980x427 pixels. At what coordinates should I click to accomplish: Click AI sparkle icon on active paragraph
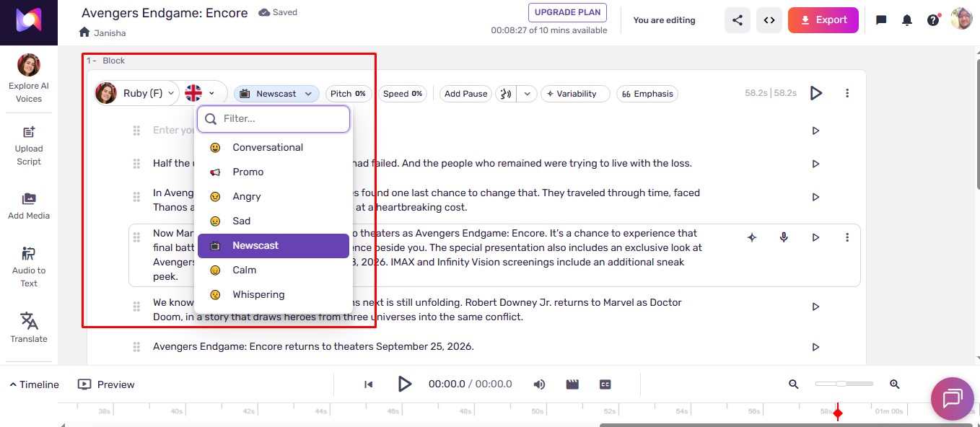click(752, 237)
